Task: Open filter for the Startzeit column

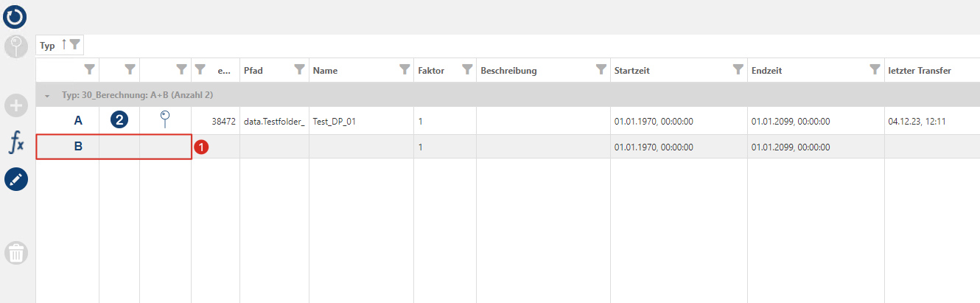Action: 738,70
